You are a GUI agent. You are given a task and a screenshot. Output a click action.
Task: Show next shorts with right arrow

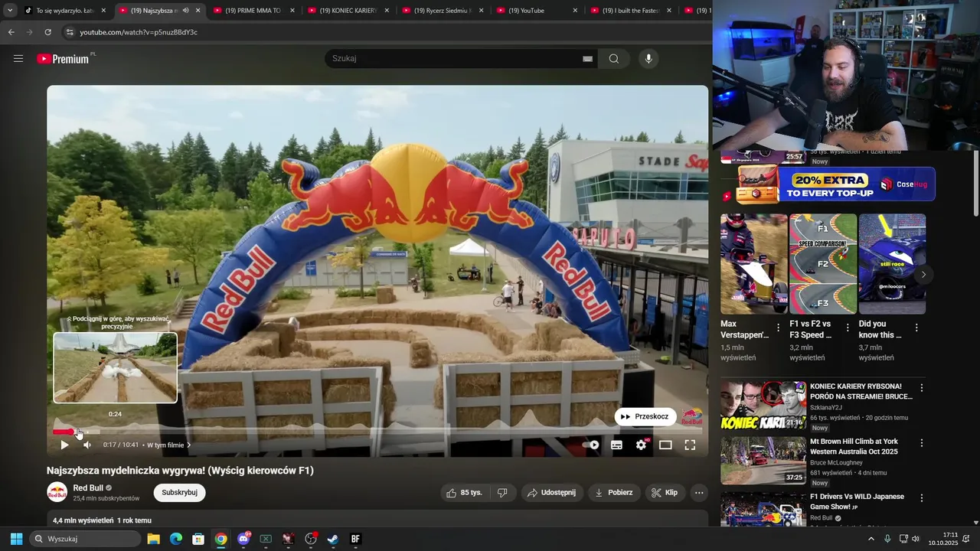[x=923, y=274]
